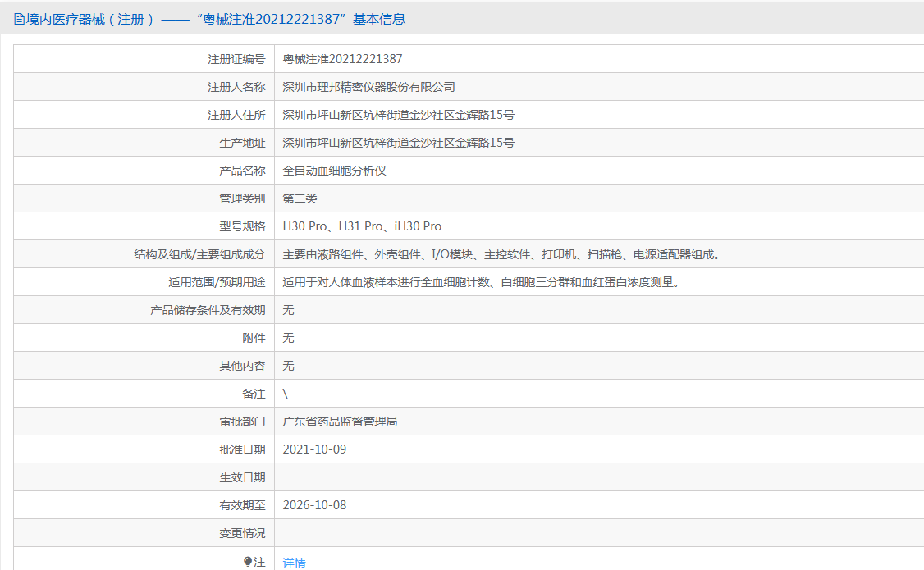Image resolution: width=924 pixels, height=570 pixels.
Task: Click the 产品名称 label
Action: click(242, 171)
